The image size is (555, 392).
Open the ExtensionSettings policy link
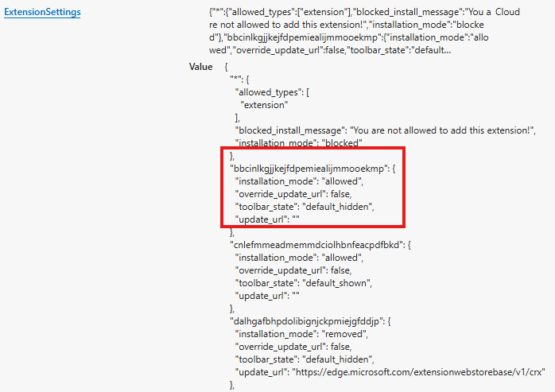tap(45, 14)
